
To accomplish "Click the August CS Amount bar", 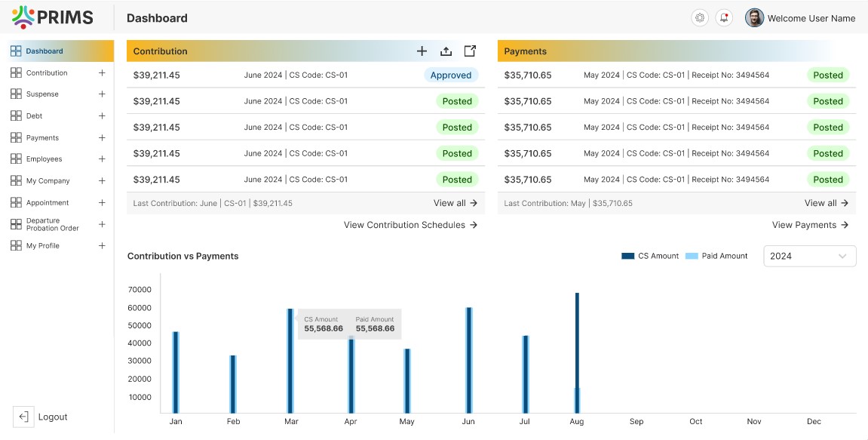I will click(577, 340).
